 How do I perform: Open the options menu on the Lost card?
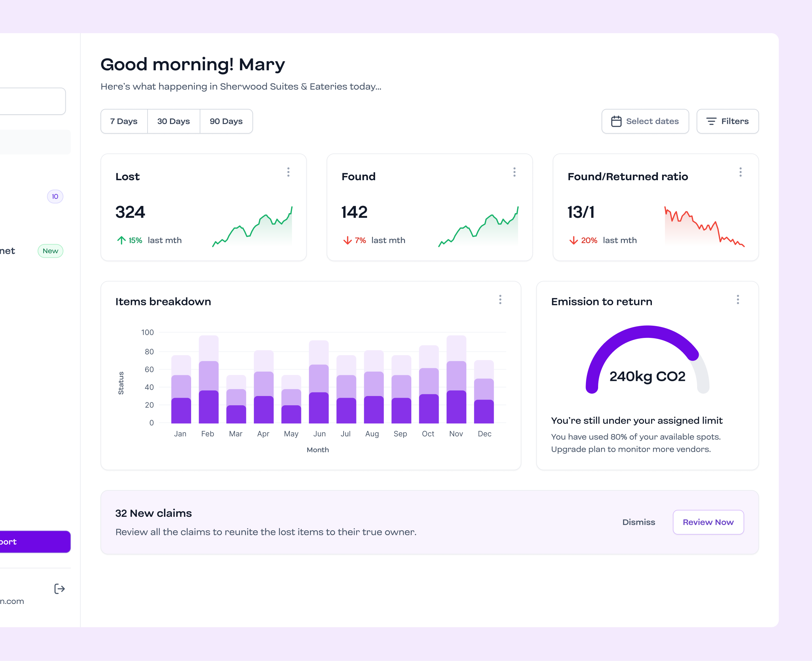[x=288, y=172]
